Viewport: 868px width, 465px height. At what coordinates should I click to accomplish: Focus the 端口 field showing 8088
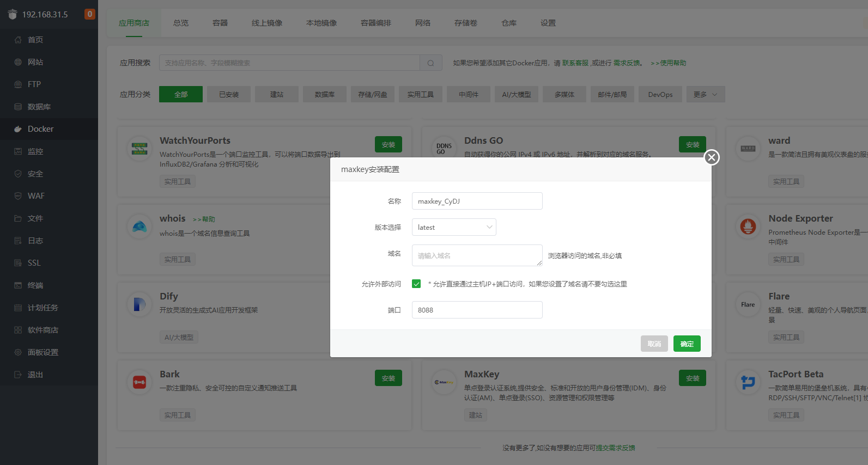pos(477,310)
